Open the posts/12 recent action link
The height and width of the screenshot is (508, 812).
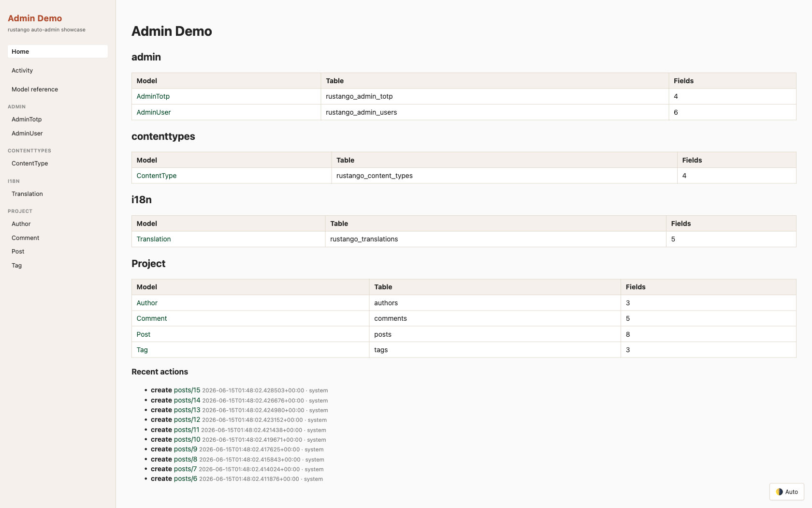point(187,419)
